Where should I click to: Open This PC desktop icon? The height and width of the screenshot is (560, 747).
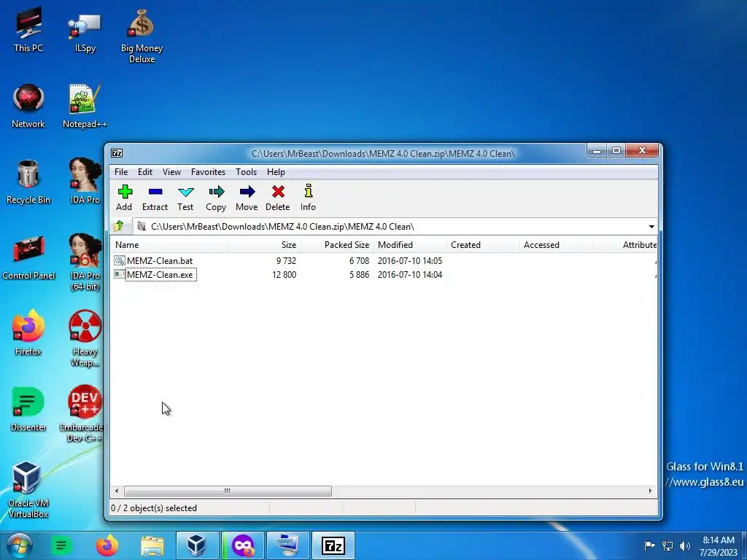28,30
